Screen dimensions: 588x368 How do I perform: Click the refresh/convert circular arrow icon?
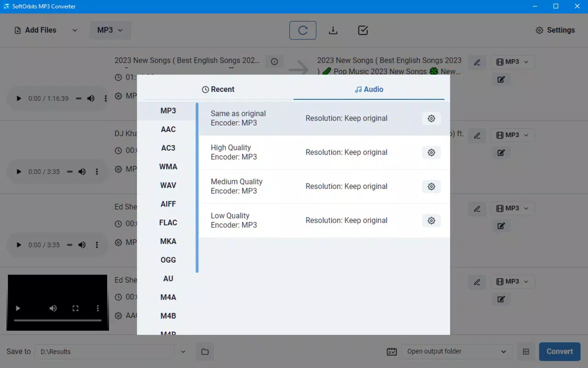click(x=303, y=30)
